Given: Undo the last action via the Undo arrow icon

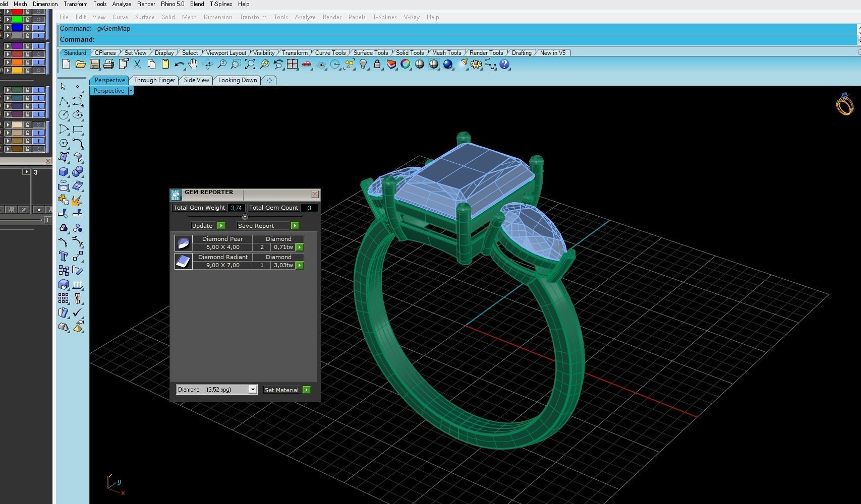Looking at the screenshot, I should click(180, 64).
